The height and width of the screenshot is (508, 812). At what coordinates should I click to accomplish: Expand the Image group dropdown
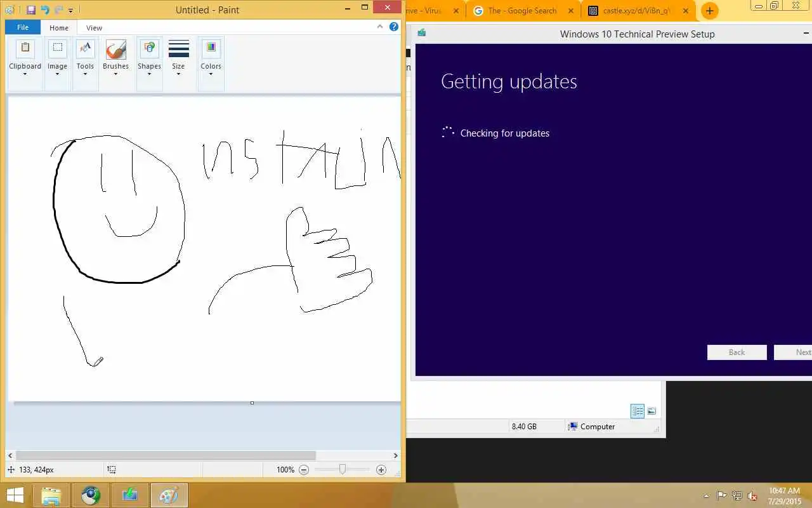coord(57,74)
